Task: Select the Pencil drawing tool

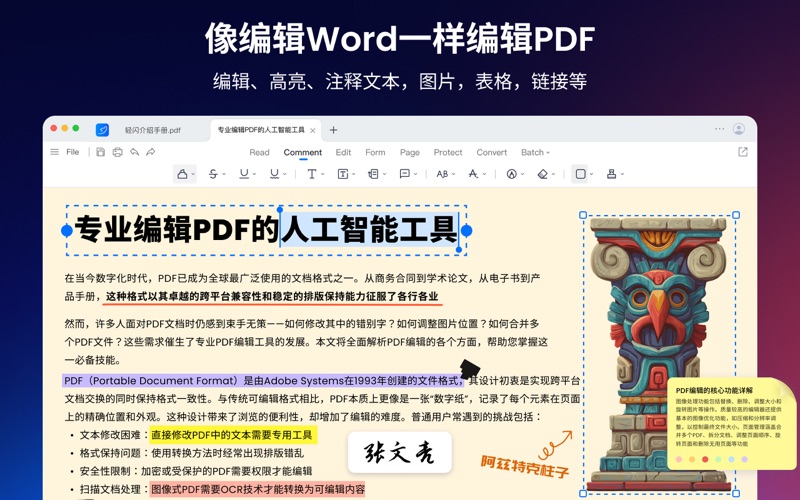Action: click(511, 174)
